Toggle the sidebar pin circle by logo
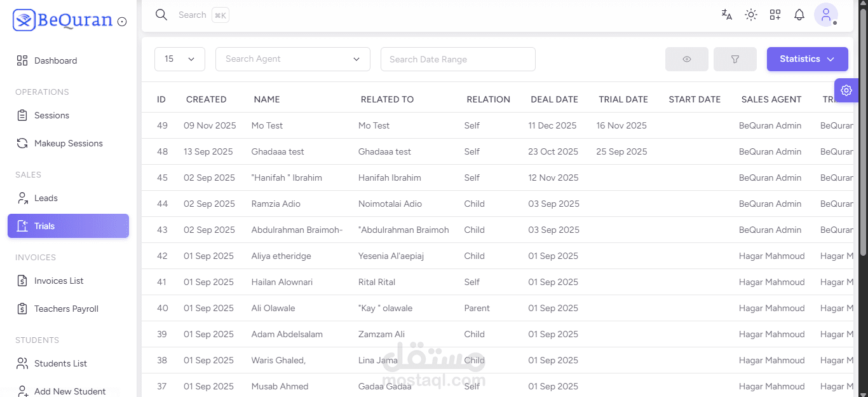The width and height of the screenshot is (868, 397). [x=122, y=22]
